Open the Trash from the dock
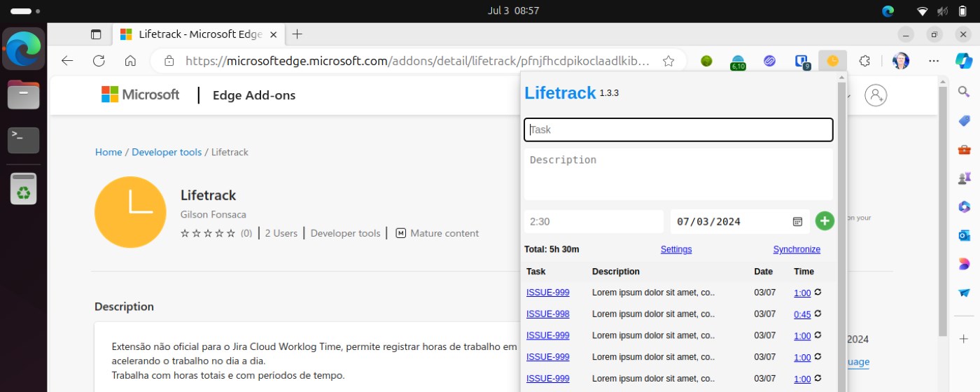The height and width of the screenshot is (392, 980). coord(24,188)
